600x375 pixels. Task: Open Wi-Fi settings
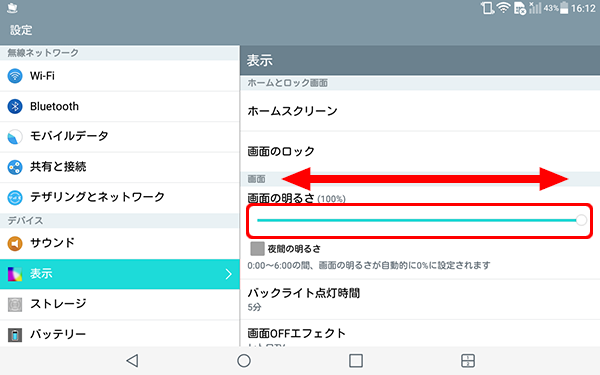click(x=120, y=76)
